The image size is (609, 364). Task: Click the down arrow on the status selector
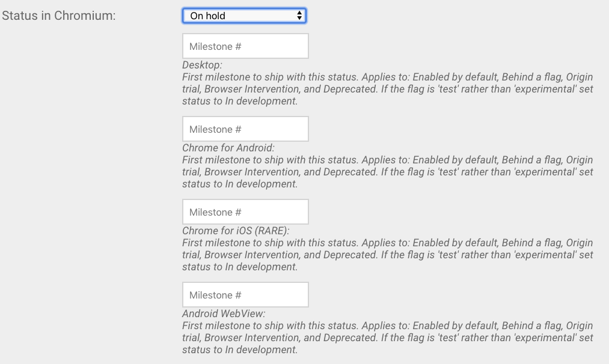(300, 18)
